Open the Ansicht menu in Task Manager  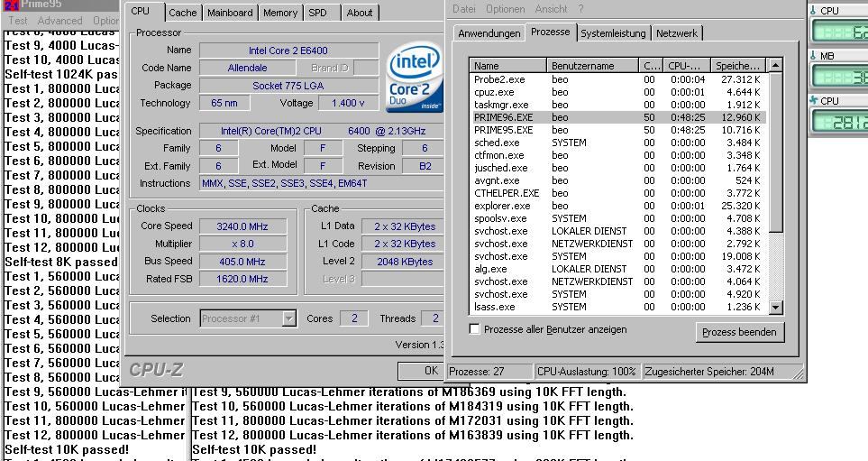coord(551,9)
